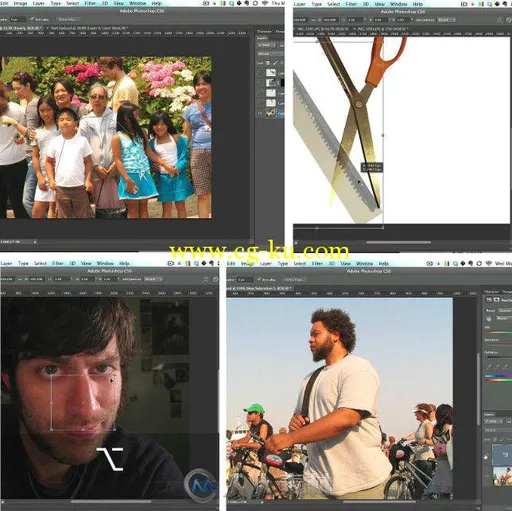Image resolution: width=512 pixels, height=511 pixels.
Task: Toggle Anti-alias checkbox in cyclists window
Action: (x=260, y=279)
